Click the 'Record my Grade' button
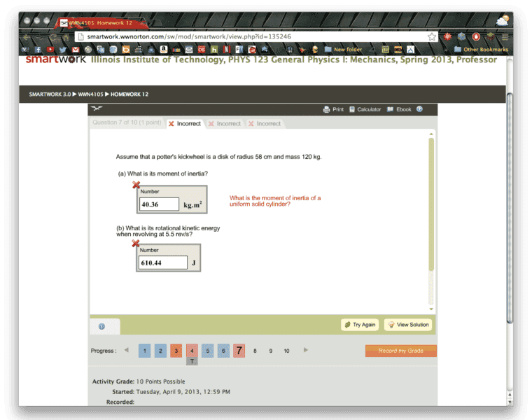 (x=401, y=351)
